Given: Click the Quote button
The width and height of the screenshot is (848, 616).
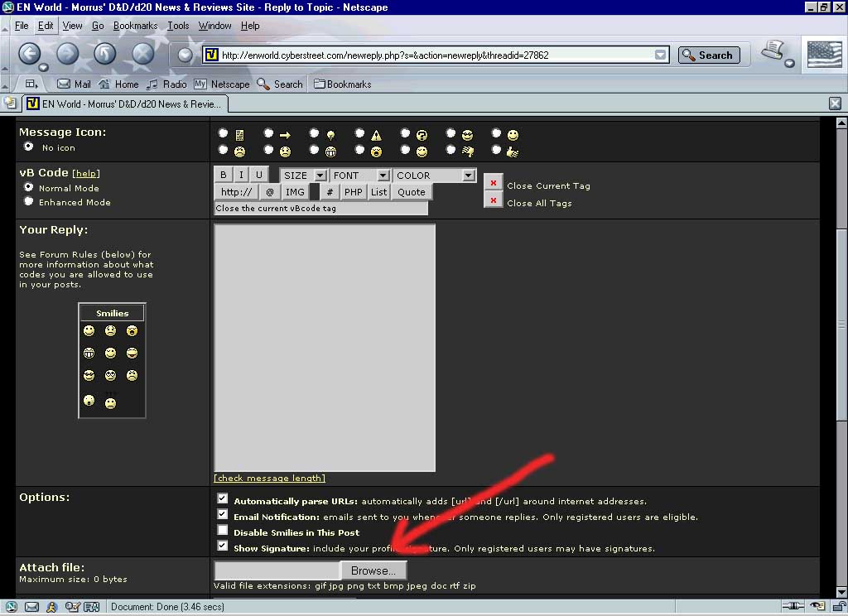Looking at the screenshot, I should (x=412, y=192).
